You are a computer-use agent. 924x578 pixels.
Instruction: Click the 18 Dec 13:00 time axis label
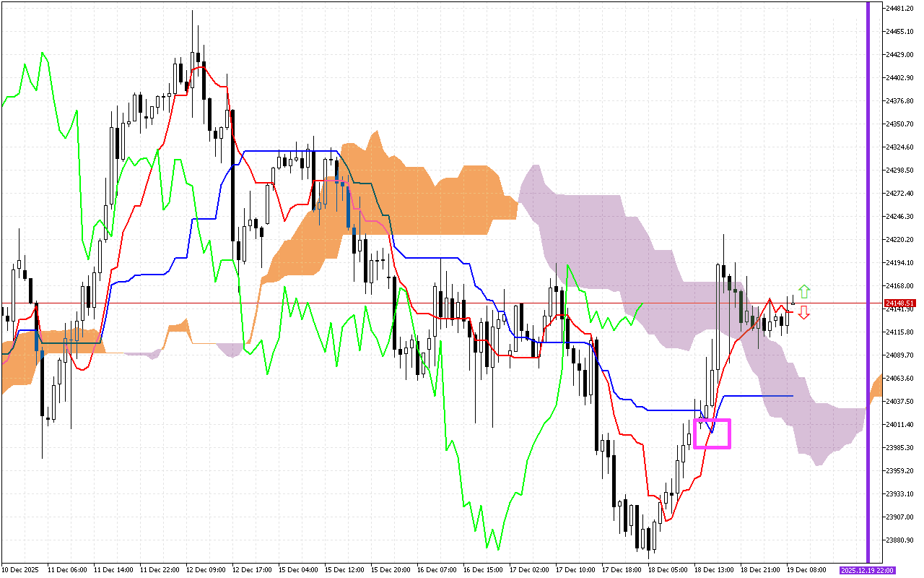[715, 570]
